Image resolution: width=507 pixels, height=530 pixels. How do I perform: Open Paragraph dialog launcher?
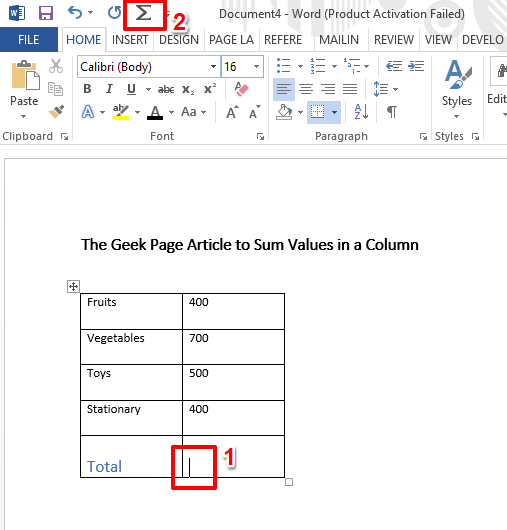click(x=423, y=137)
